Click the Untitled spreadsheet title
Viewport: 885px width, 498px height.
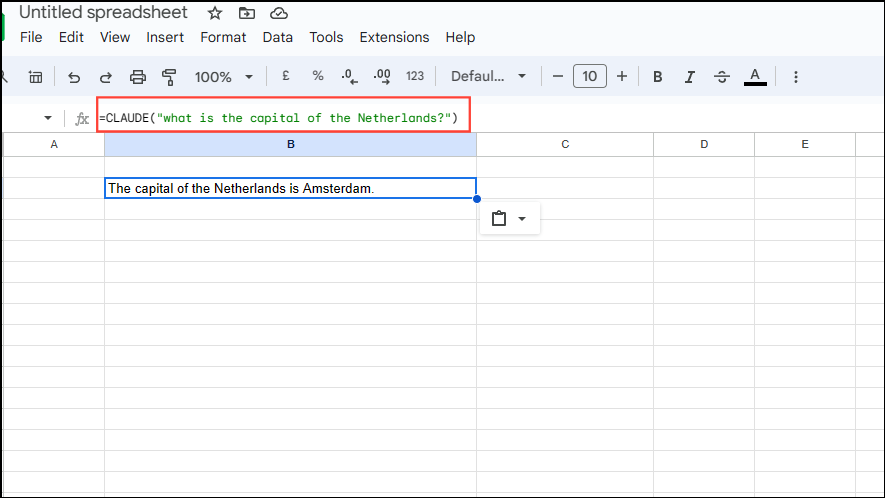(x=103, y=12)
